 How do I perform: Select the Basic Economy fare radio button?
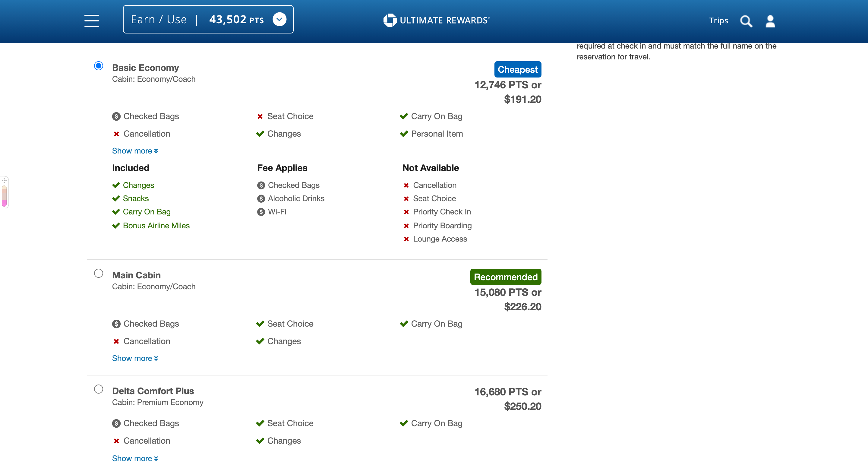pos(98,66)
